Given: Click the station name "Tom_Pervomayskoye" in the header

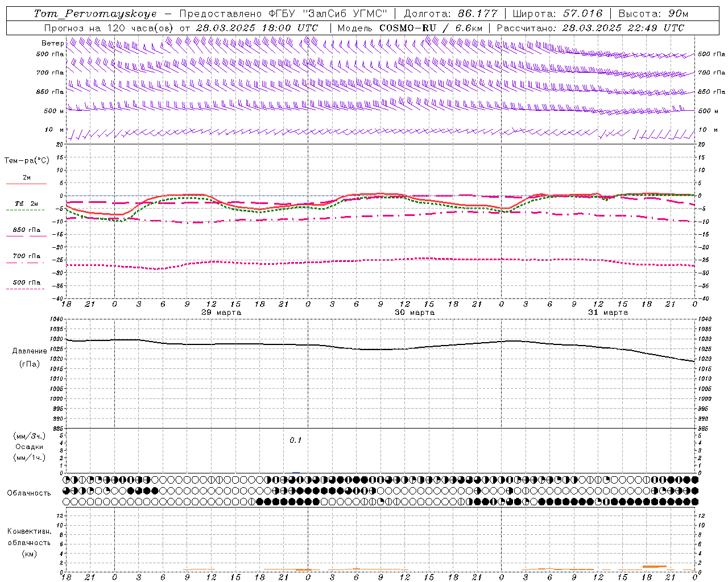Looking at the screenshot, I should click(95, 14).
